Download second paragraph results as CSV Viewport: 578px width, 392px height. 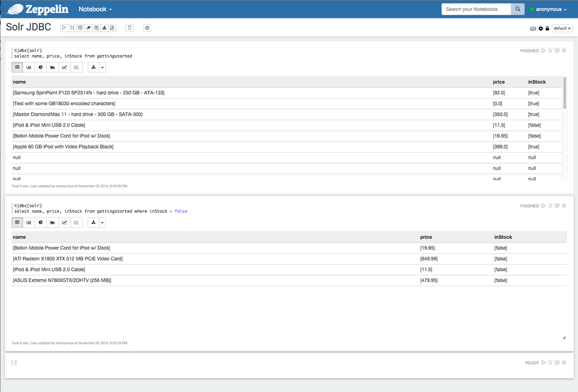94,222
